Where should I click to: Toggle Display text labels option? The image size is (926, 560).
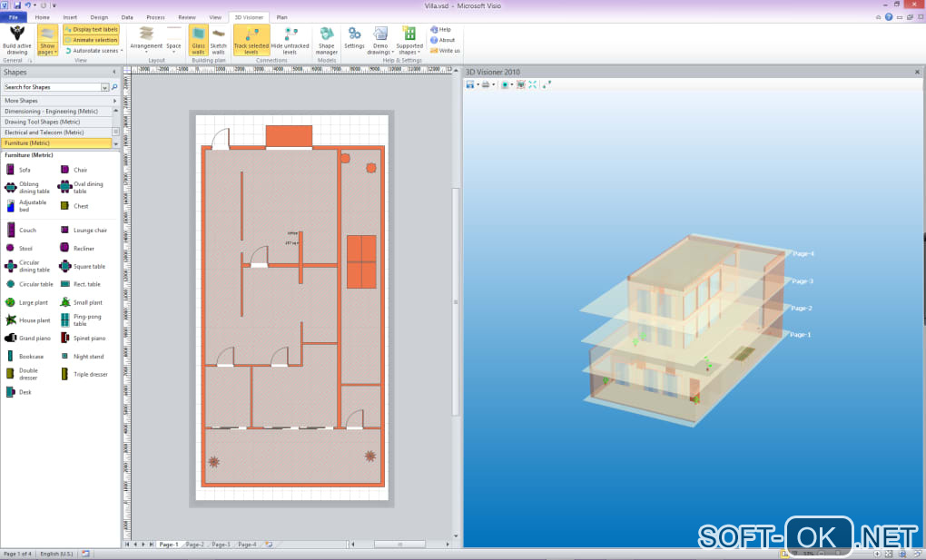click(91, 29)
